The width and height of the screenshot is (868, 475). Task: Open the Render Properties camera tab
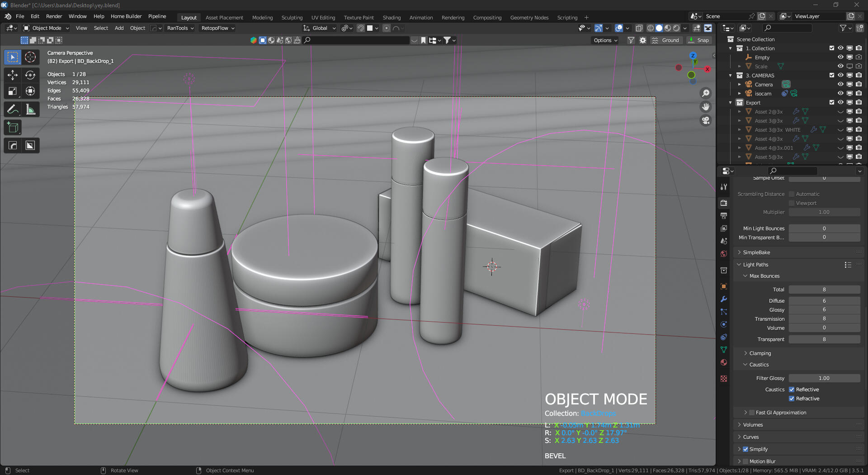(724, 203)
